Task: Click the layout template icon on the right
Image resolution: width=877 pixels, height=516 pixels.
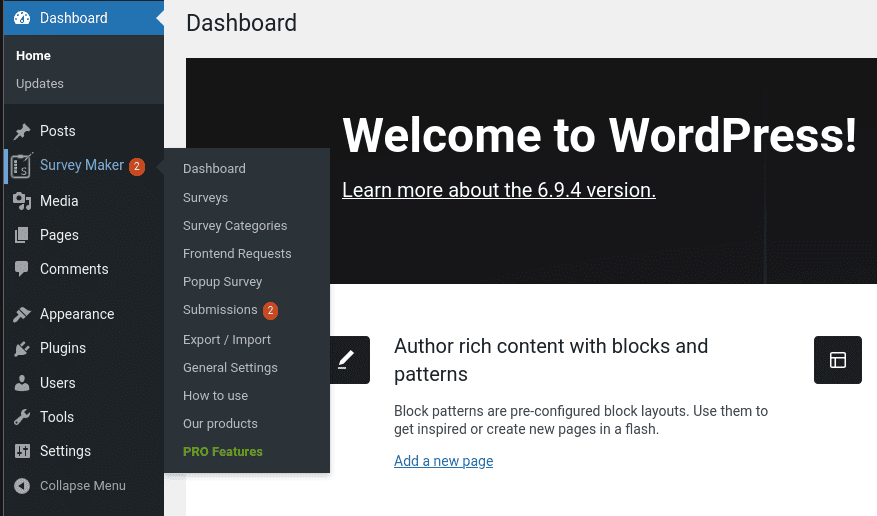Action: [838, 360]
